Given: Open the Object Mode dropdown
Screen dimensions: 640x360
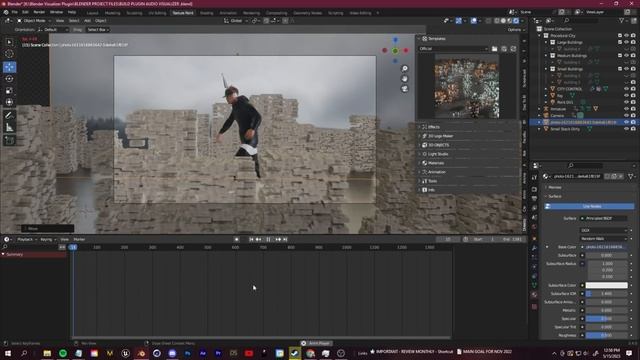Looking at the screenshot, I should 33,20.
